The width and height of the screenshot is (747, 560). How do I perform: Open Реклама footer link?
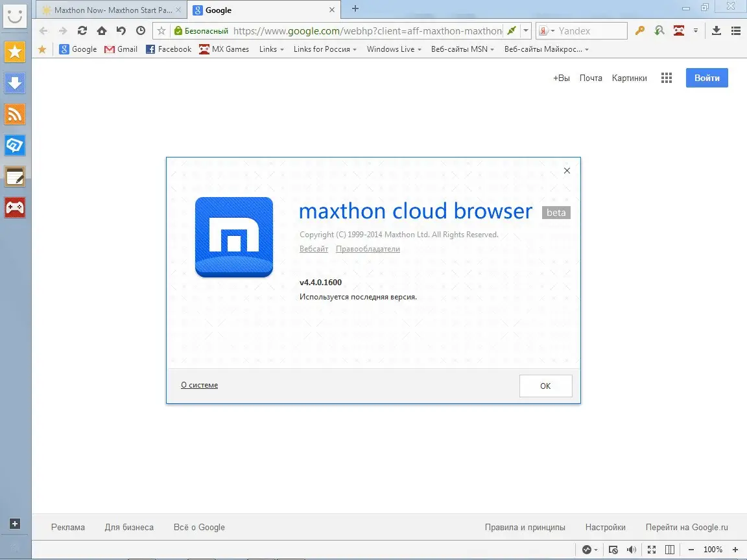[x=68, y=527]
